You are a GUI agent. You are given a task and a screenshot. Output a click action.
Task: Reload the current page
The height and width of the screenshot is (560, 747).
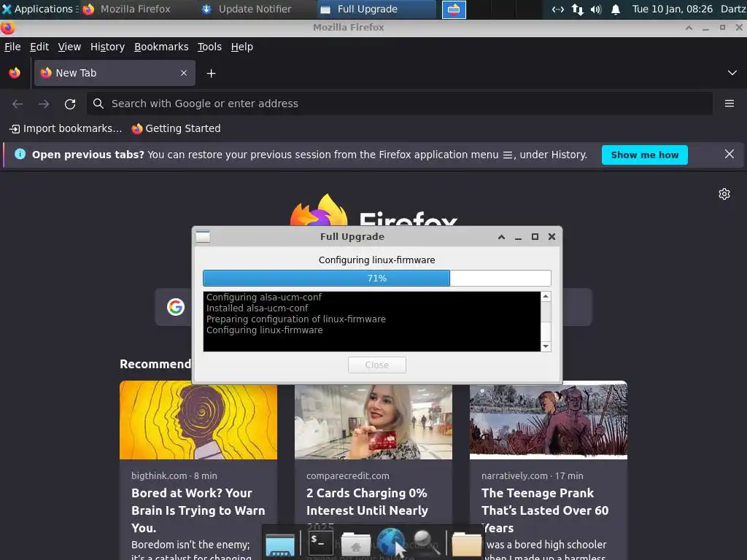(x=70, y=104)
